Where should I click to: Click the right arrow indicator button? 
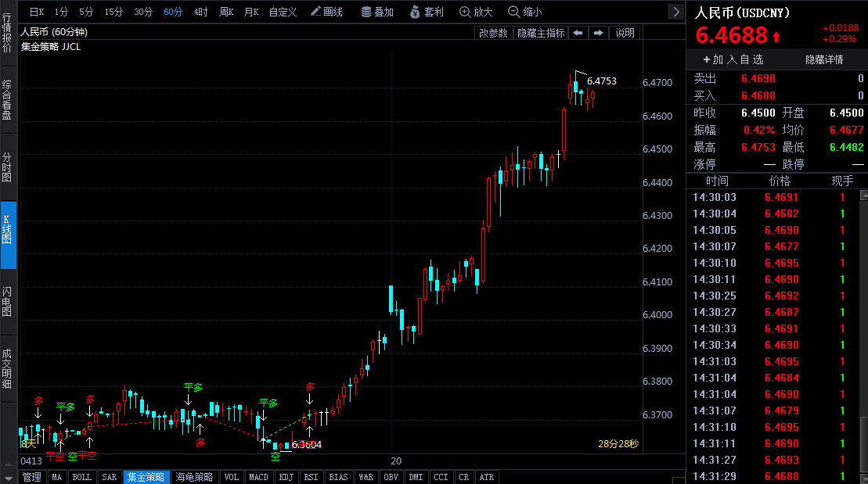pyautogui.click(x=598, y=33)
